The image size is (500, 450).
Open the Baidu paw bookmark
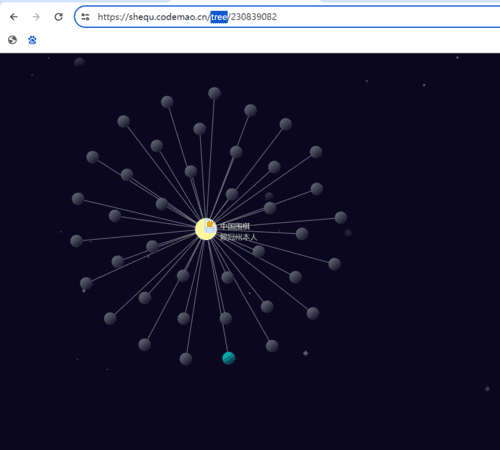(32, 40)
